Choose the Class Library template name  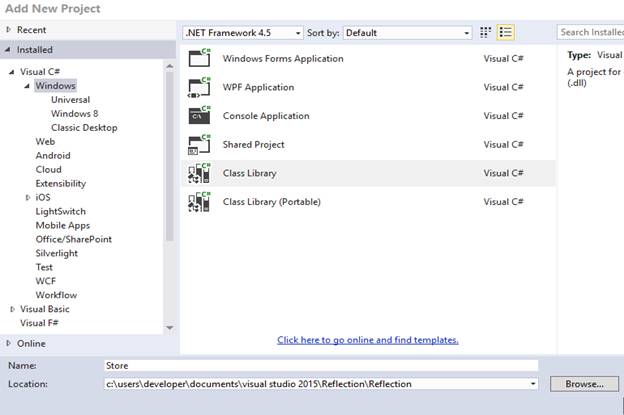(250, 173)
